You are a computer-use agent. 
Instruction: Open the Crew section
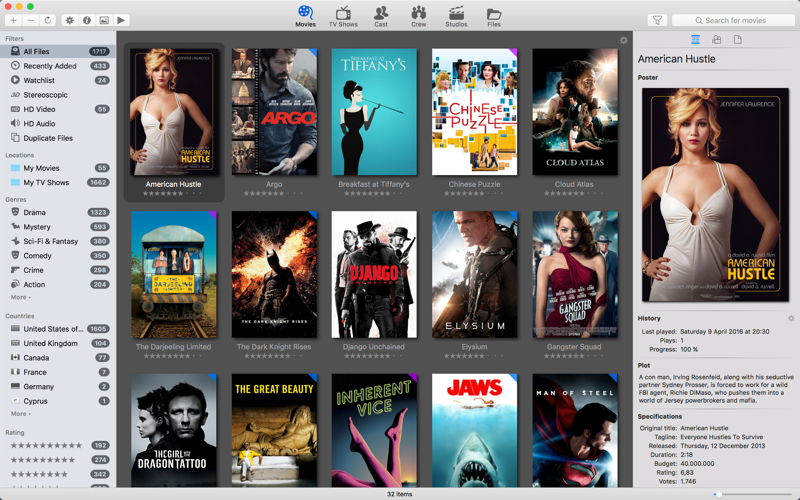point(418,16)
